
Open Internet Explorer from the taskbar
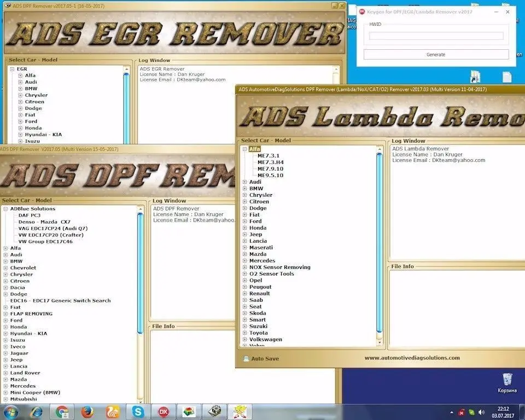click(x=35, y=411)
